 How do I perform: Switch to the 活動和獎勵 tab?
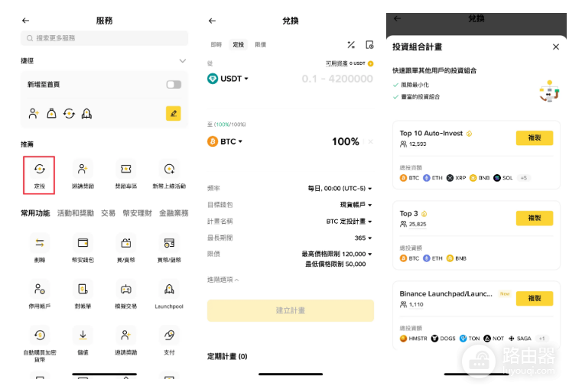point(76,213)
